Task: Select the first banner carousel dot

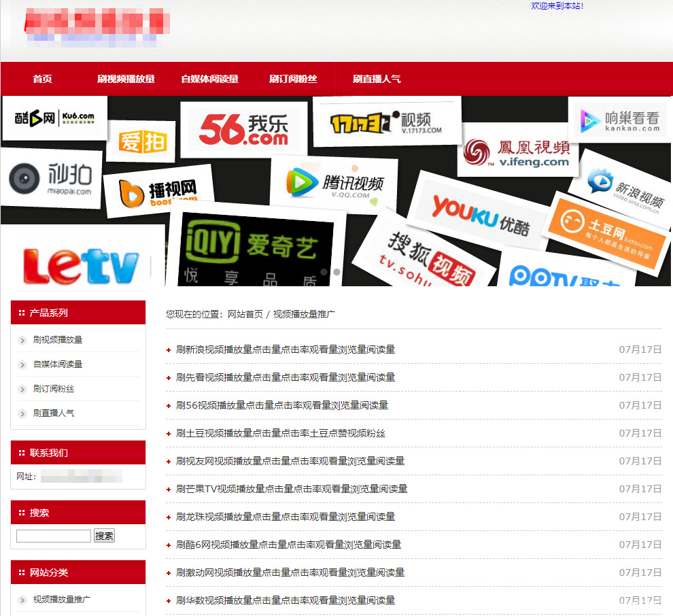Action: click(x=324, y=272)
